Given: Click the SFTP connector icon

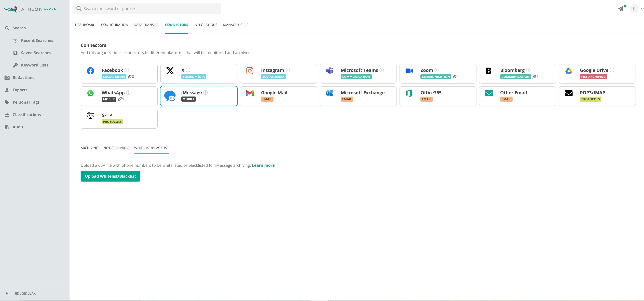Looking at the screenshot, I should pyautogui.click(x=90, y=116).
